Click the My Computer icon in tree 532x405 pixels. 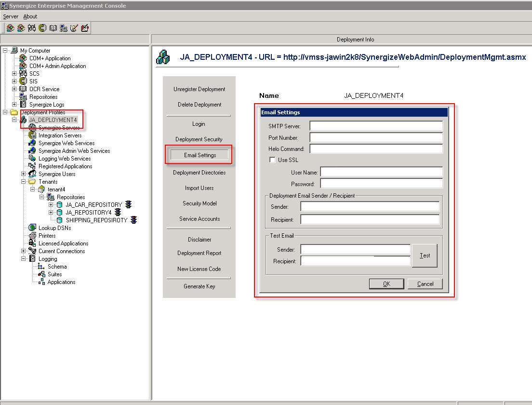click(x=14, y=50)
